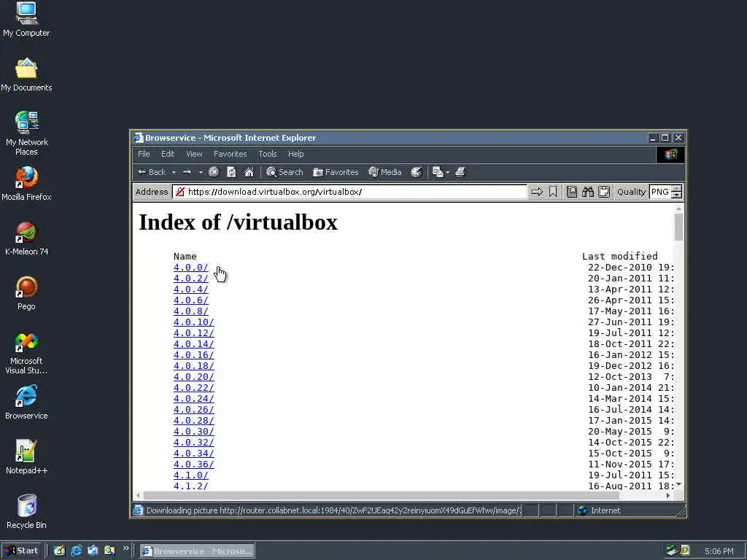Open the 4.1.0/ directory link

[190, 475]
